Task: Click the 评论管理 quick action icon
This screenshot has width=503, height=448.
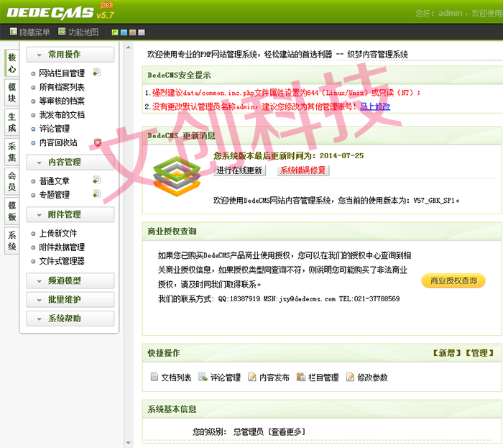Action: click(203, 377)
